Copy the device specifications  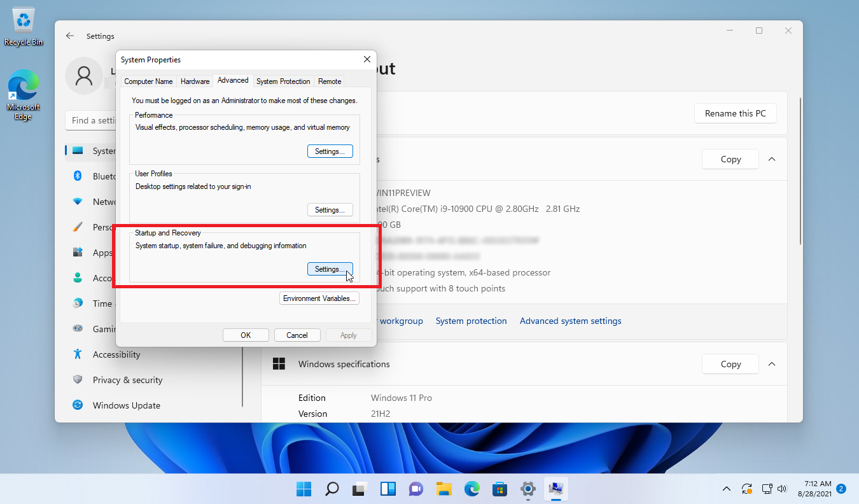click(x=730, y=159)
